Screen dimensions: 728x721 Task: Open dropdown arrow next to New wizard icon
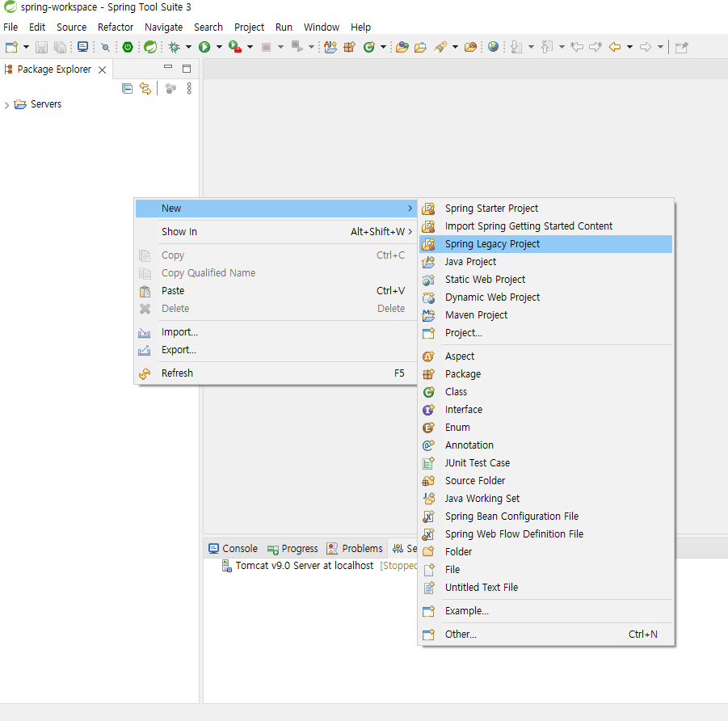26,47
